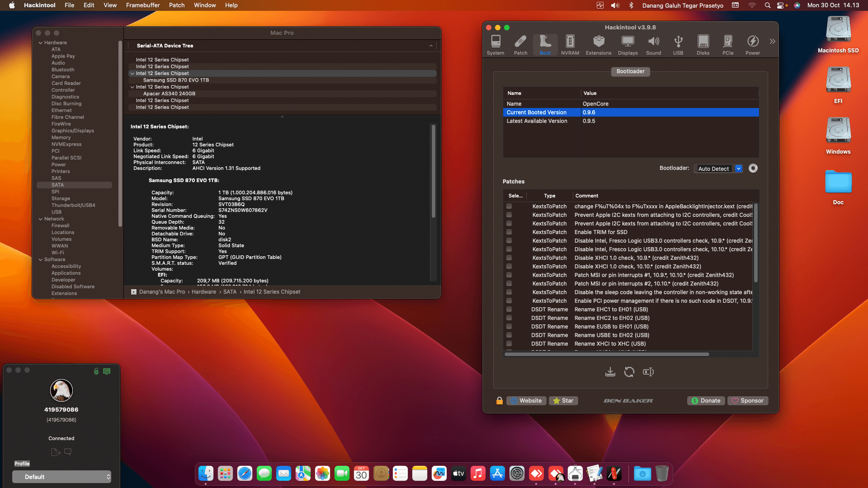The width and height of the screenshot is (868, 488).
Task: Open the Default profile dropdown
Action: pyautogui.click(x=61, y=477)
